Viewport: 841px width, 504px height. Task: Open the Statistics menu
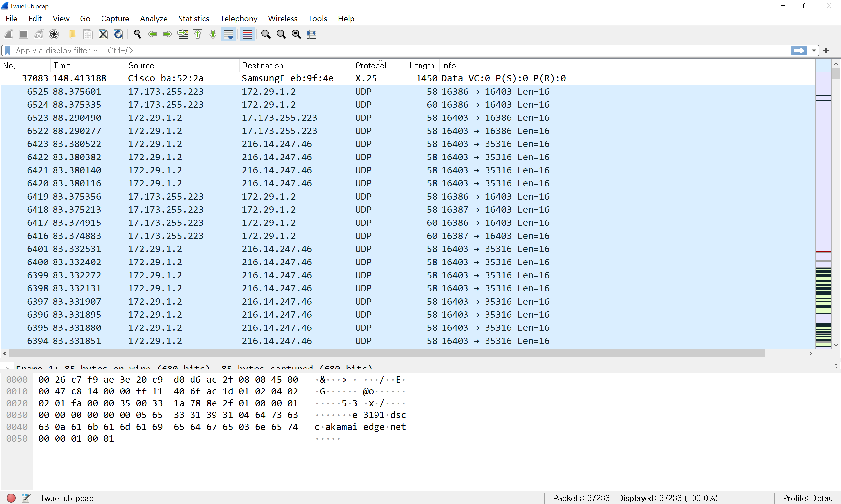tap(193, 19)
